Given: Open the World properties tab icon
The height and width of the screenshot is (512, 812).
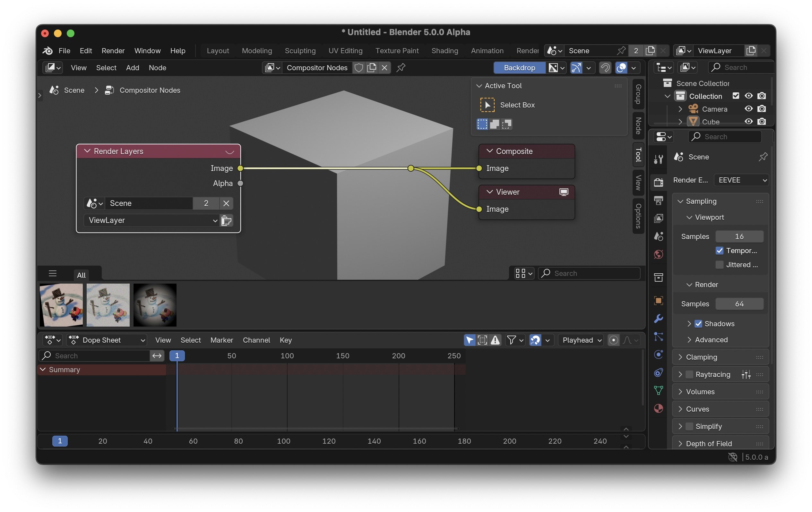Looking at the screenshot, I should click(x=658, y=254).
